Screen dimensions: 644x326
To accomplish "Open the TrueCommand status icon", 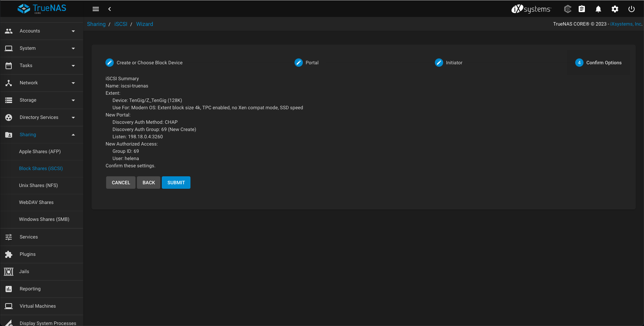I will coord(568,9).
